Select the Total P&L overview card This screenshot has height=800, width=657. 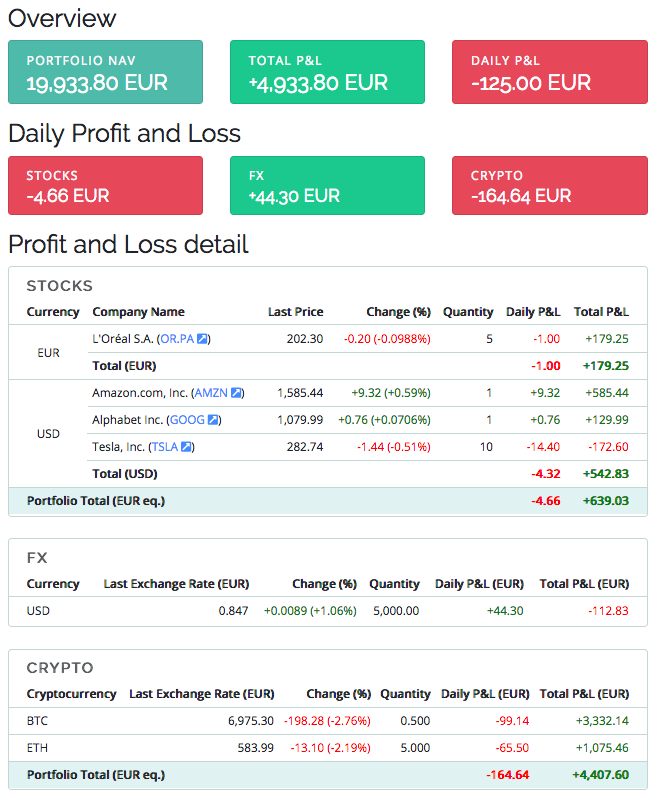pos(327,72)
